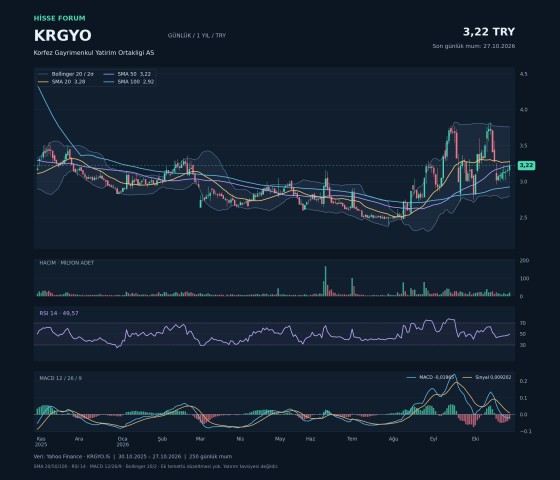Click the yellow SMA 20 legend line sample

point(43,82)
